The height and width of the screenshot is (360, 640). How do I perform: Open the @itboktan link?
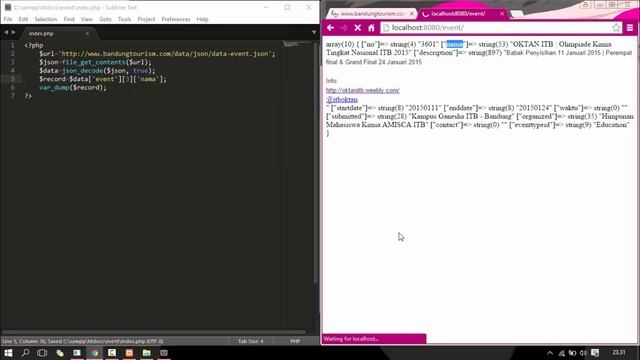tap(342, 100)
